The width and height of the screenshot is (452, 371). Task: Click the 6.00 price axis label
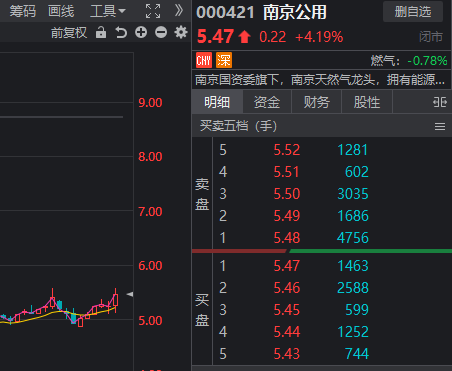pyautogui.click(x=150, y=266)
